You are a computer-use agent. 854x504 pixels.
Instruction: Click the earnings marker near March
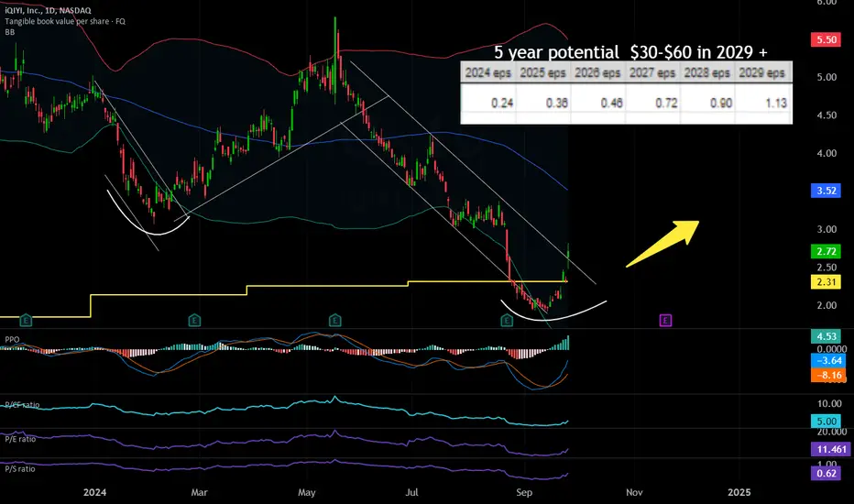[x=194, y=321]
